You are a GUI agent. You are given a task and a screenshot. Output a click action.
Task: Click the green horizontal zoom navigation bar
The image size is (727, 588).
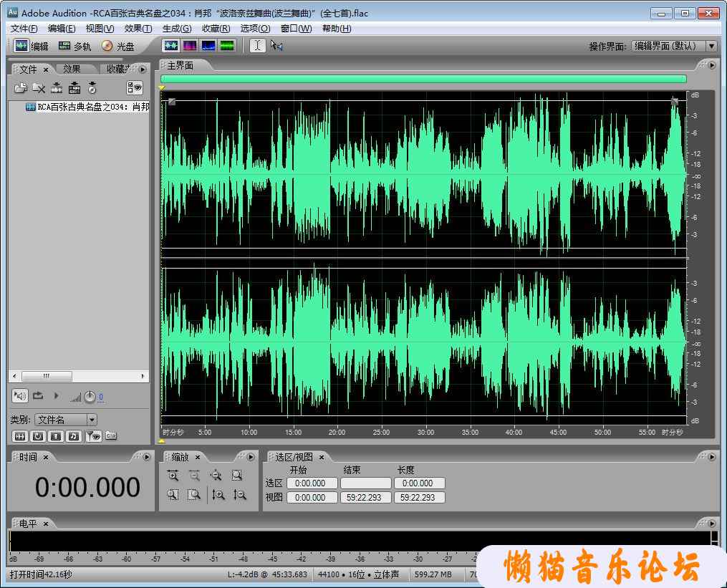(423, 79)
